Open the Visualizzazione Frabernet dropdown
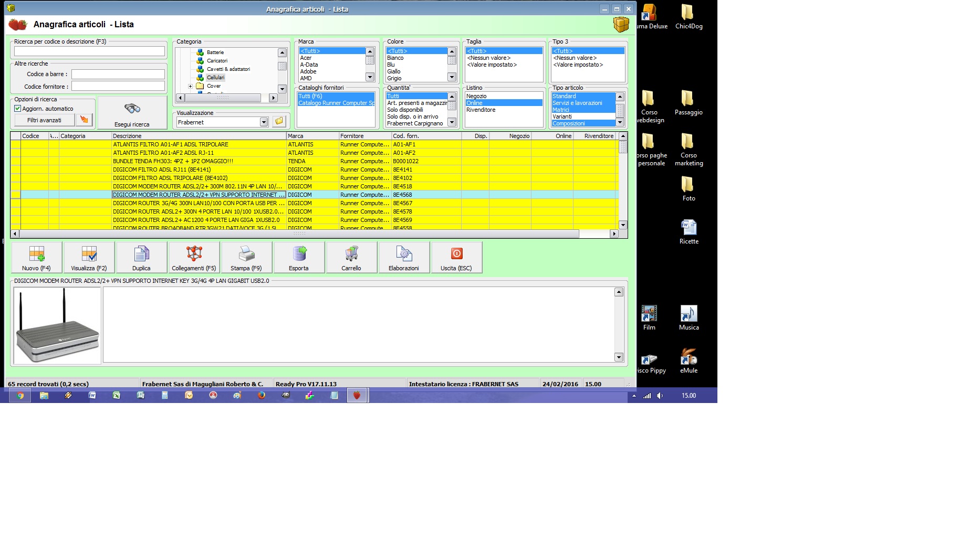 pos(264,122)
